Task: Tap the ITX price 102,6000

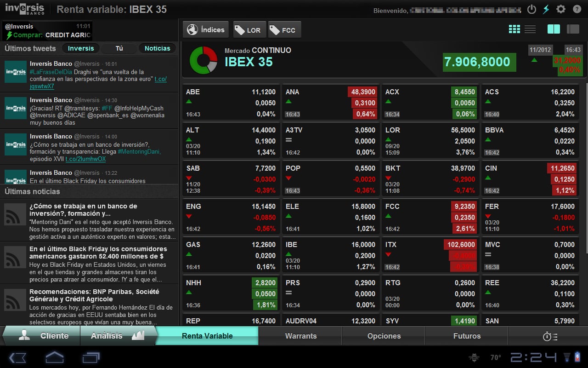Action: [x=461, y=245]
